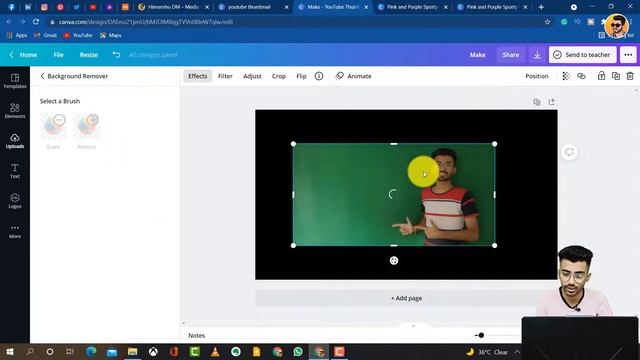This screenshot has width=640, height=360.
Task: Switch to the youtube thumbnail browser tab
Action: click(x=249, y=7)
